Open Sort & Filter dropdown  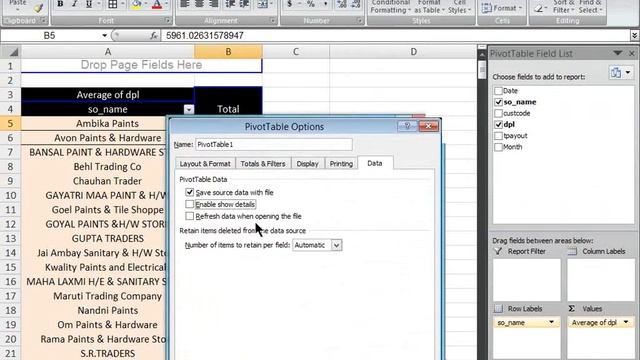[x=564, y=7]
